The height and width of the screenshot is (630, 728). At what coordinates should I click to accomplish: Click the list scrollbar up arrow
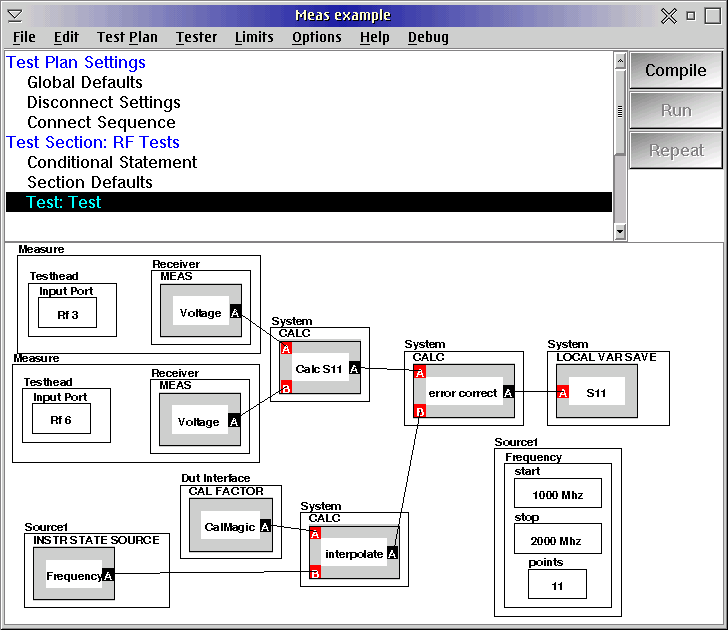point(620,61)
